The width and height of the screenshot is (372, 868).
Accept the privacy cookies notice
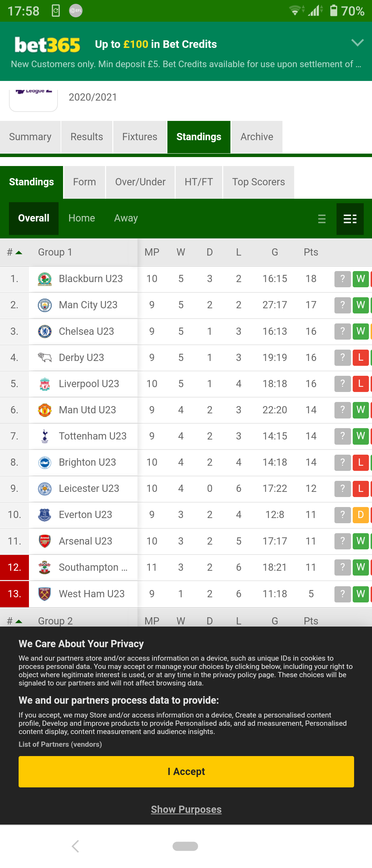point(186,772)
